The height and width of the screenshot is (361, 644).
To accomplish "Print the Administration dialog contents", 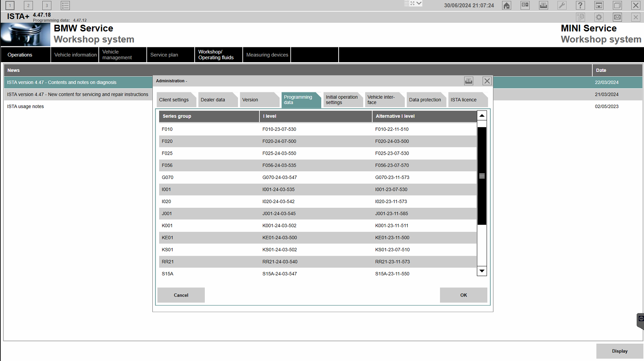I will [469, 81].
